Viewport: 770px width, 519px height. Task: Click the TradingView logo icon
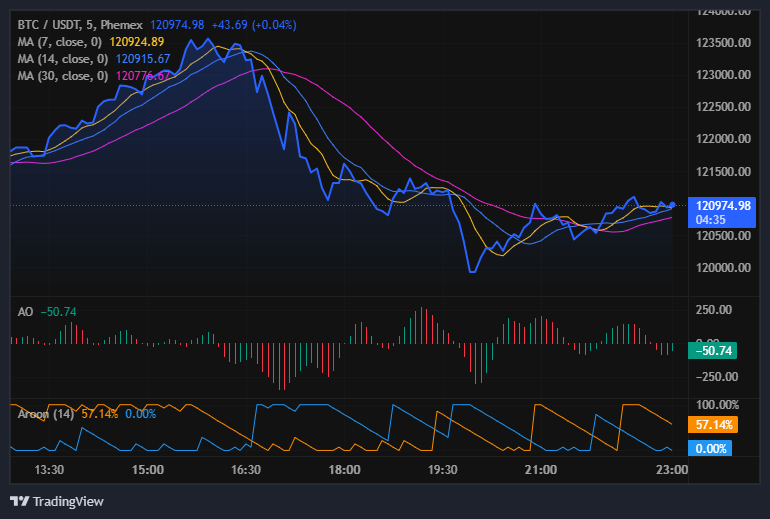19,501
